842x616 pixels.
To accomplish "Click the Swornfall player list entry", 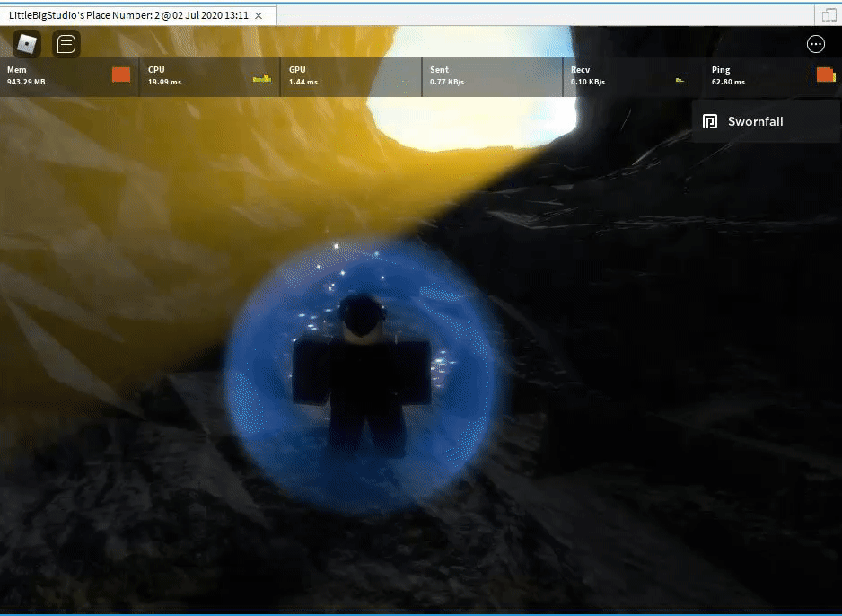I will (765, 121).
